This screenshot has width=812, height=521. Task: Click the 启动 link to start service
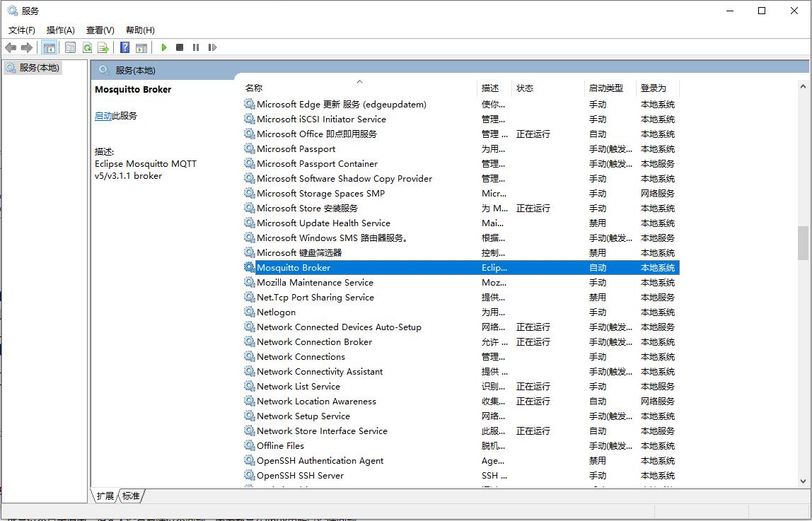click(x=103, y=116)
